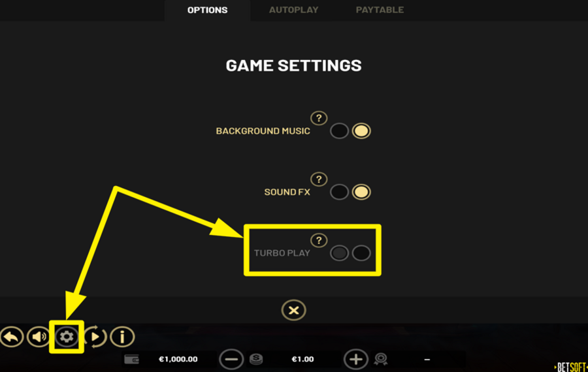Open the info icon
The height and width of the screenshot is (372, 588).
tap(122, 337)
